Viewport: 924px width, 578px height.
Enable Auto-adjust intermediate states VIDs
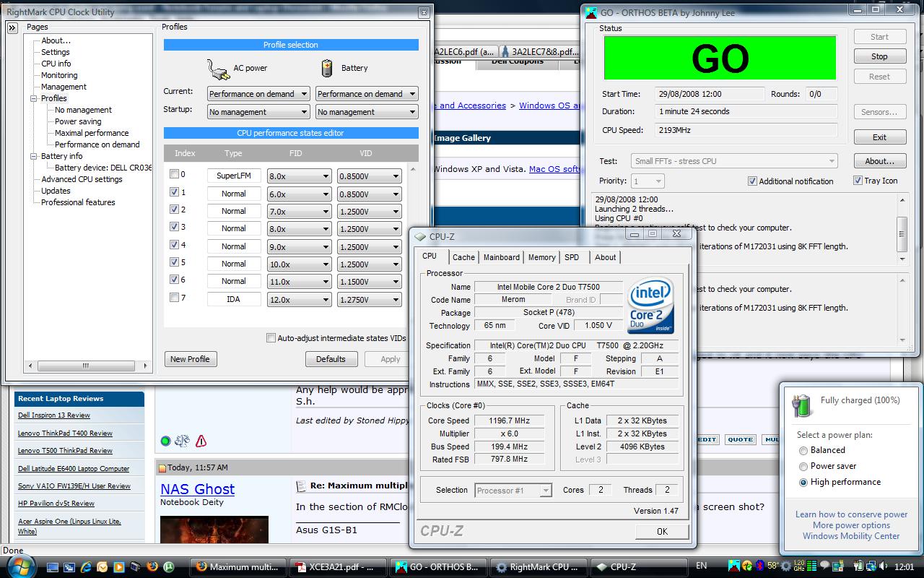[271, 337]
